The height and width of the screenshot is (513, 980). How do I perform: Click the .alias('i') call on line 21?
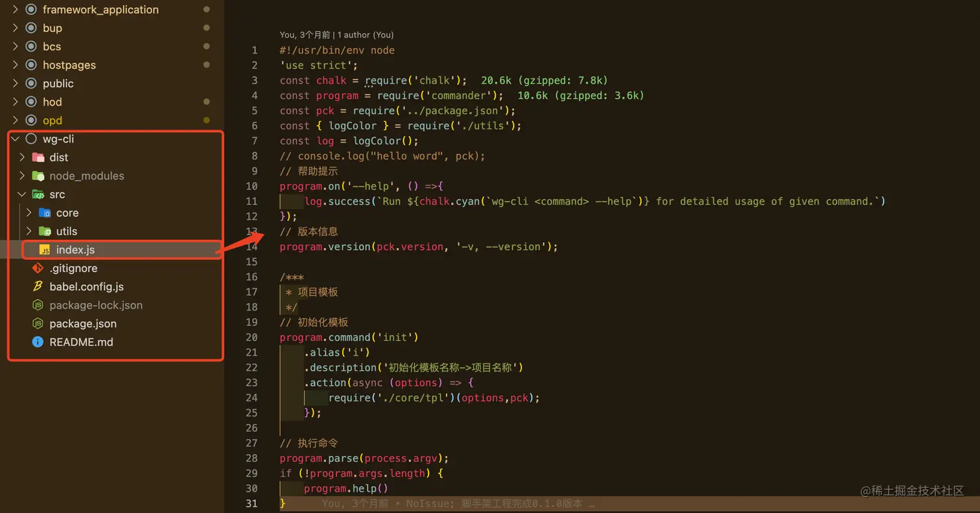[337, 352]
